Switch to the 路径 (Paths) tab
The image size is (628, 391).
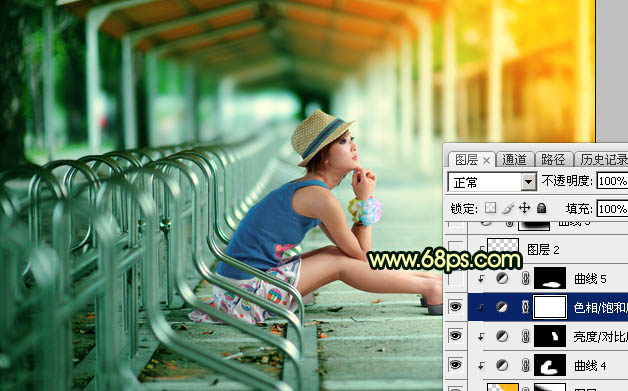553,159
